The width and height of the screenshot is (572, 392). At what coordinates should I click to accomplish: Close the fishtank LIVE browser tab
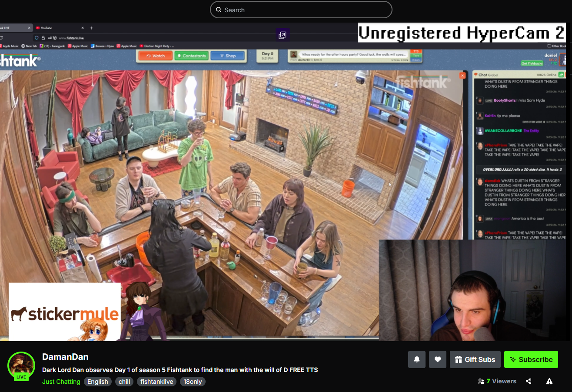[x=30, y=28]
